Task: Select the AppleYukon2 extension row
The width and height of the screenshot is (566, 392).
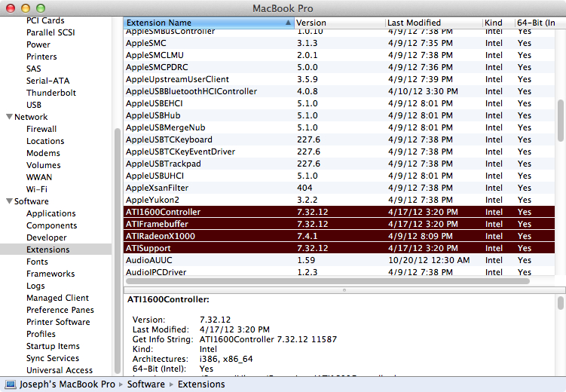Action: coord(339,200)
